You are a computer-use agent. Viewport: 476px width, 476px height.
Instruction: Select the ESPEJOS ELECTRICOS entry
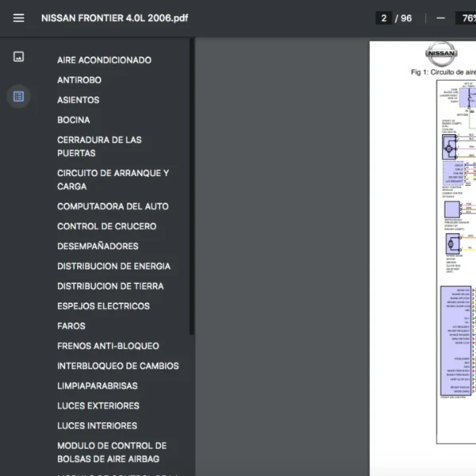coord(103,306)
